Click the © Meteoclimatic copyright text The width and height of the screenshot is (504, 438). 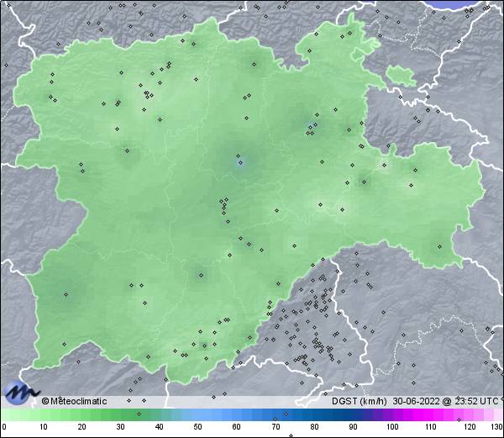click(74, 401)
